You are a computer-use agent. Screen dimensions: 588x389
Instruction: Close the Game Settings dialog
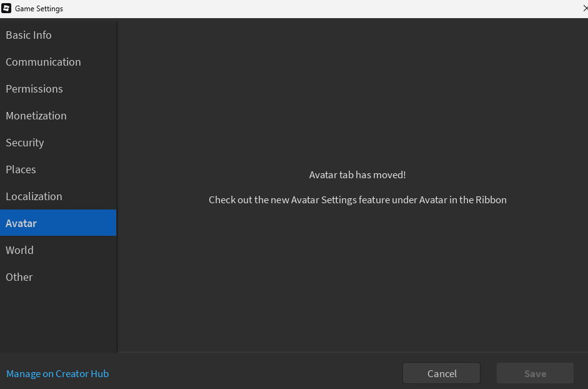(584, 8)
